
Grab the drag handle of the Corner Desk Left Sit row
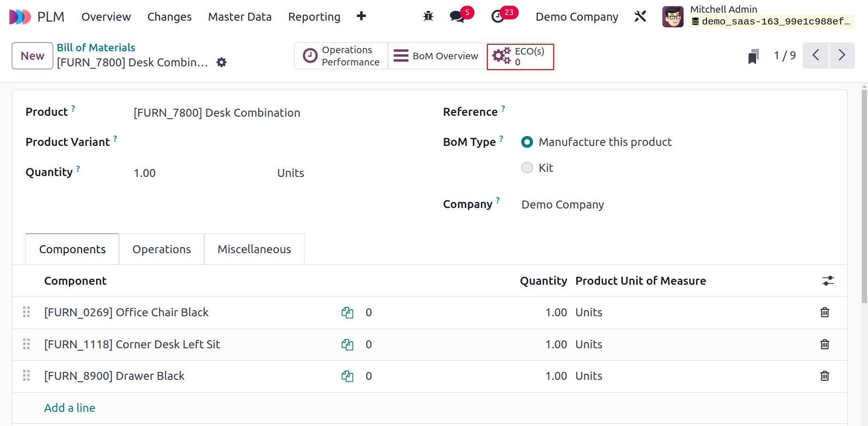26,344
